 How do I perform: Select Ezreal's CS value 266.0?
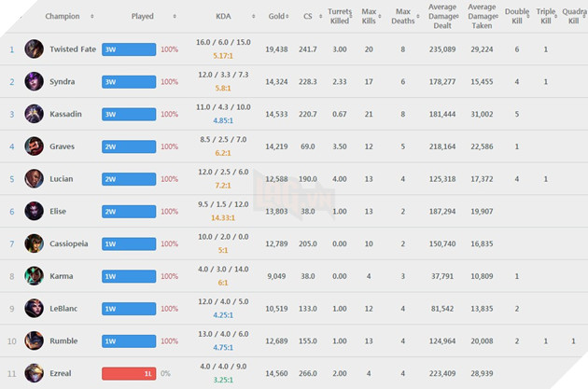click(x=308, y=373)
